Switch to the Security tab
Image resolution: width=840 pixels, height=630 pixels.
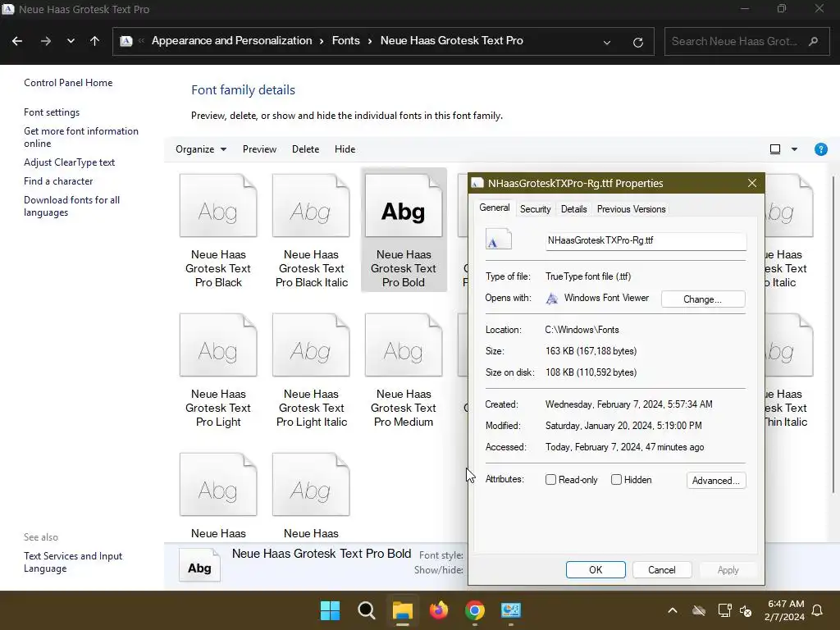[x=535, y=209]
